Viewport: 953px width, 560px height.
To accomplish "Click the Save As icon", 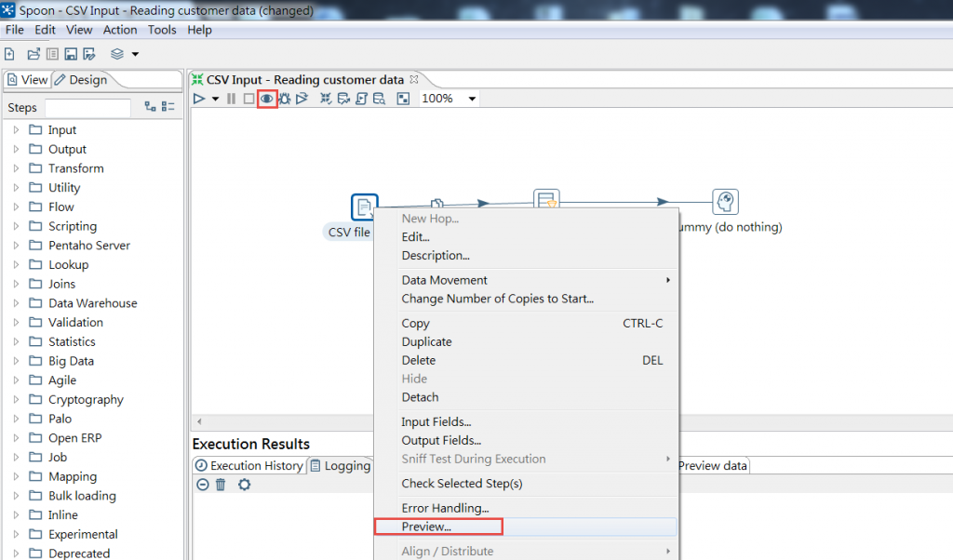I will (x=89, y=54).
